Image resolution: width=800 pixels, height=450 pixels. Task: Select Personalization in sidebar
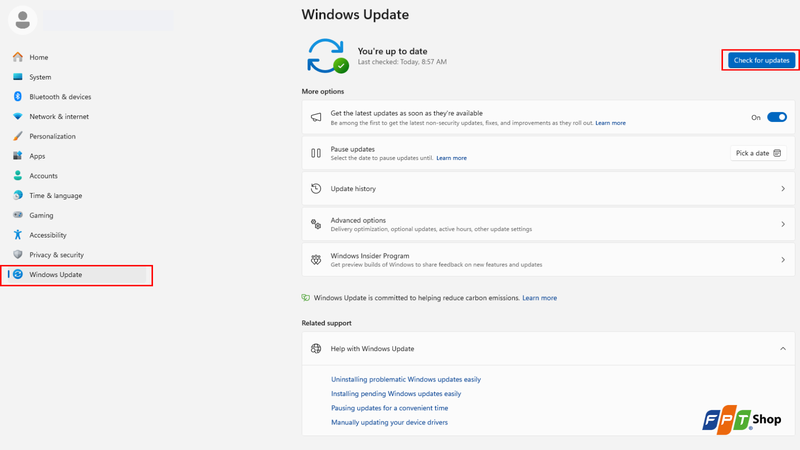[53, 136]
